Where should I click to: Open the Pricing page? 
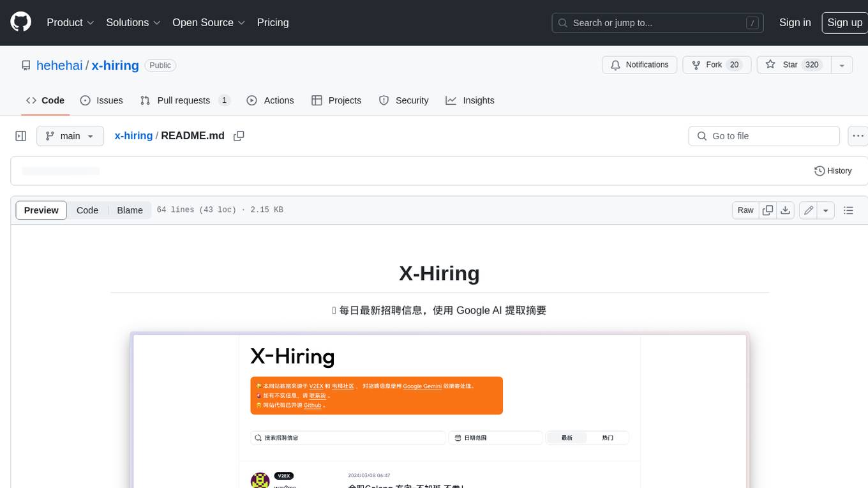coord(273,22)
